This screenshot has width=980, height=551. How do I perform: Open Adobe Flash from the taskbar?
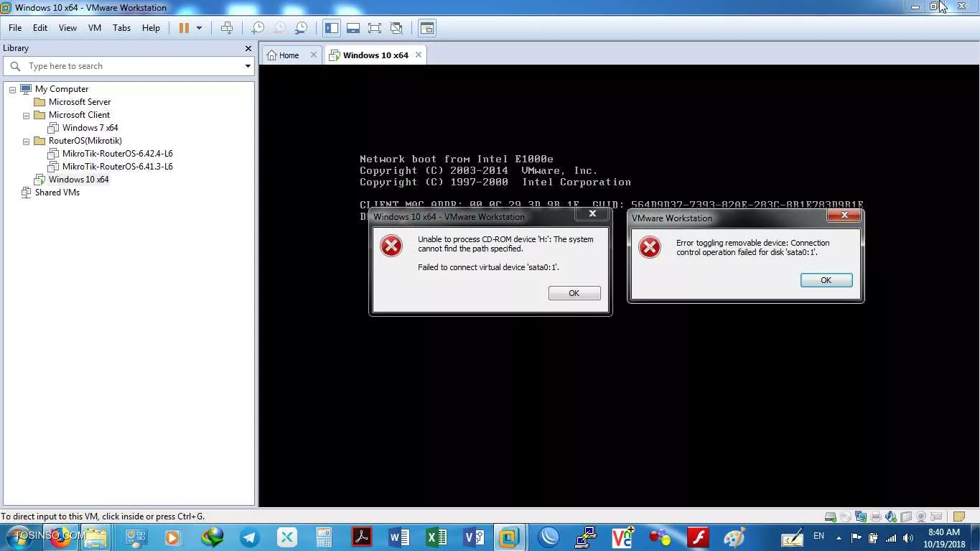click(x=698, y=537)
